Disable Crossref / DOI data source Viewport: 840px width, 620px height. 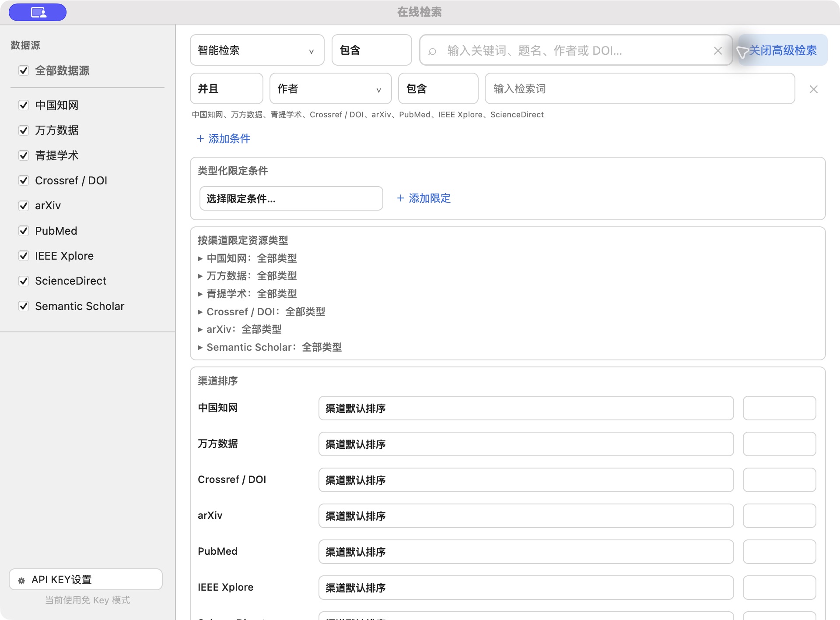tap(24, 180)
